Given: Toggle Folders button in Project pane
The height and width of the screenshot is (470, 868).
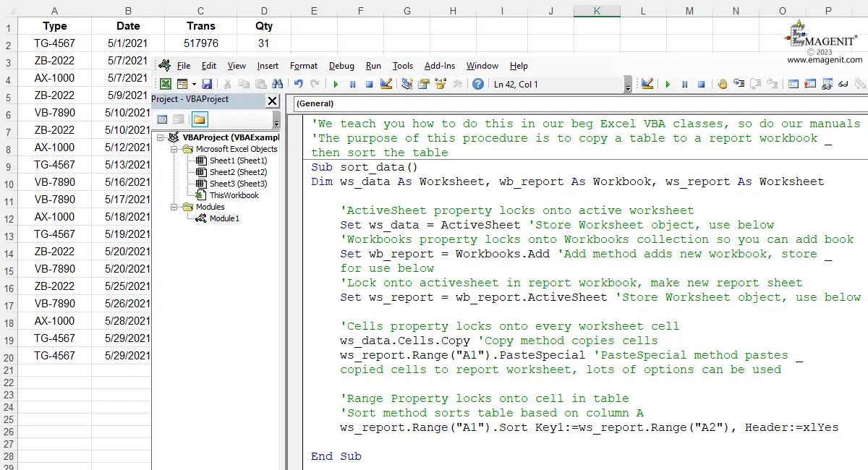Looking at the screenshot, I should click(x=199, y=119).
